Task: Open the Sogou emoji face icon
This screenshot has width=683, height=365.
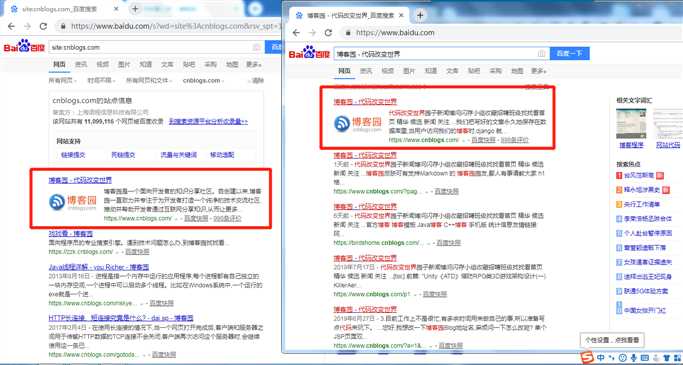Action: 623,358
